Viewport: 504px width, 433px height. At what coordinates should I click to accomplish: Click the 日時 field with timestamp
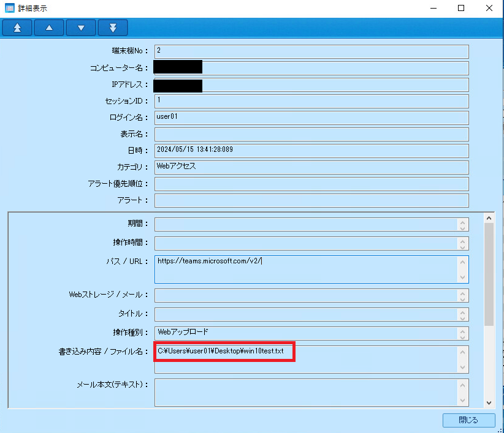[311, 151]
